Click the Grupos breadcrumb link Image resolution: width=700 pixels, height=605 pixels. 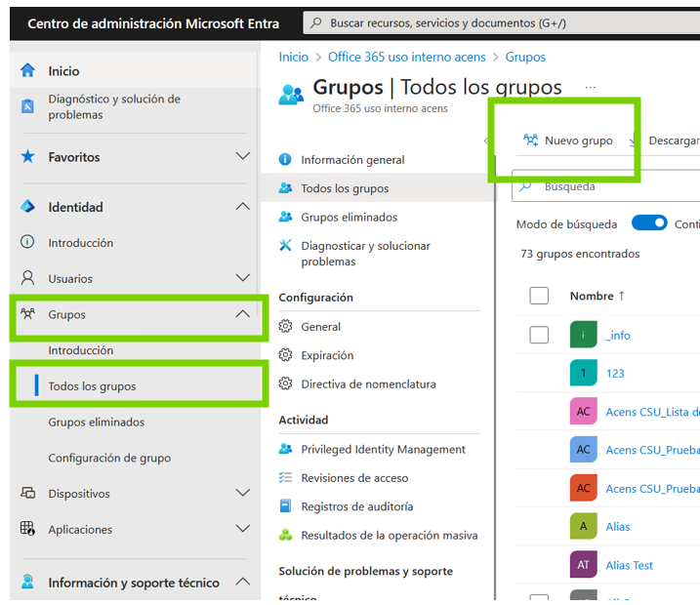coord(525,58)
